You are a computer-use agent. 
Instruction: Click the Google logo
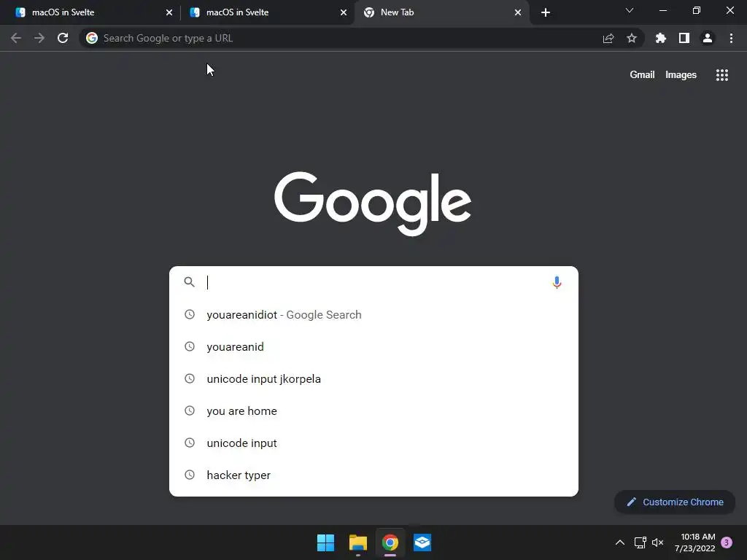[373, 203]
